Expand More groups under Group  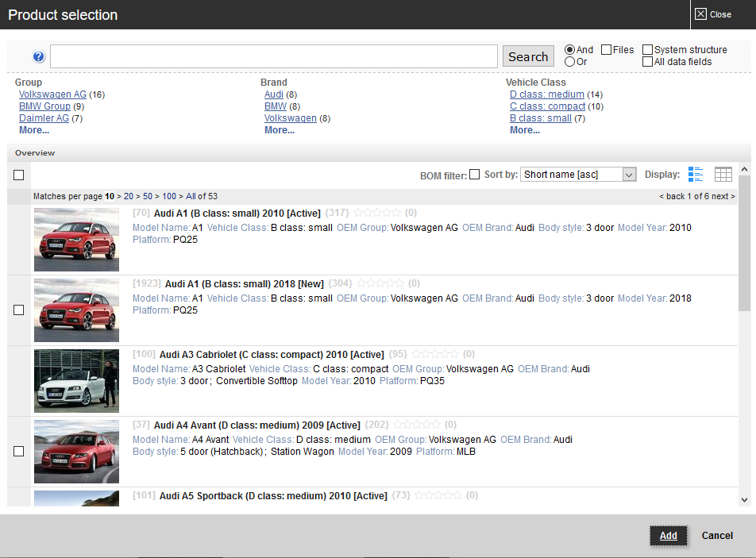(34, 130)
